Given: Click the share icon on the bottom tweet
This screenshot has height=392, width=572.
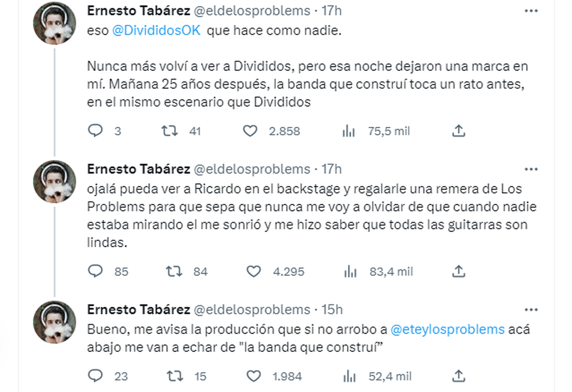Looking at the screenshot, I should [x=459, y=376].
